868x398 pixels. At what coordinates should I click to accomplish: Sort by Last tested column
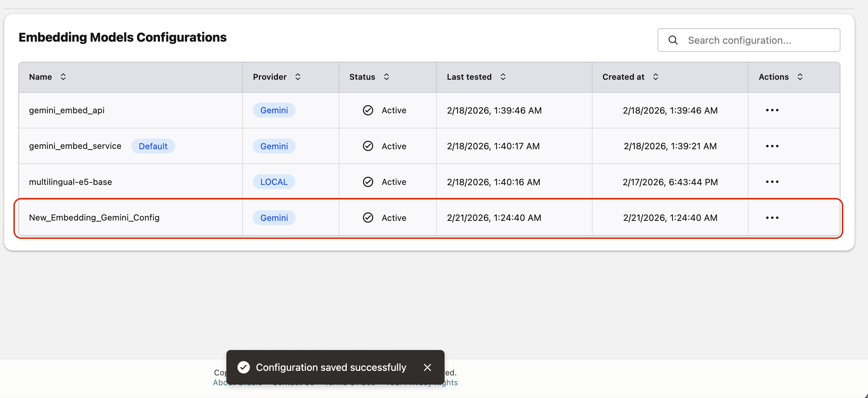[503, 77]
